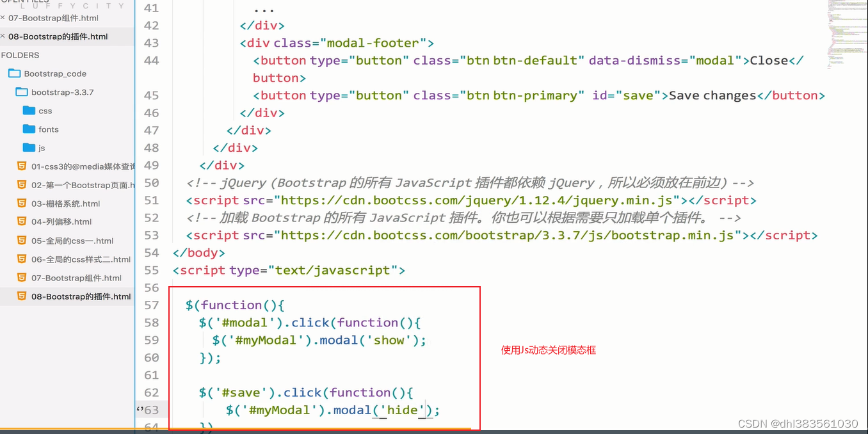868x434 pixels.
Task: Click line number 57 in the gutter
Action: (x=152, y=305)
